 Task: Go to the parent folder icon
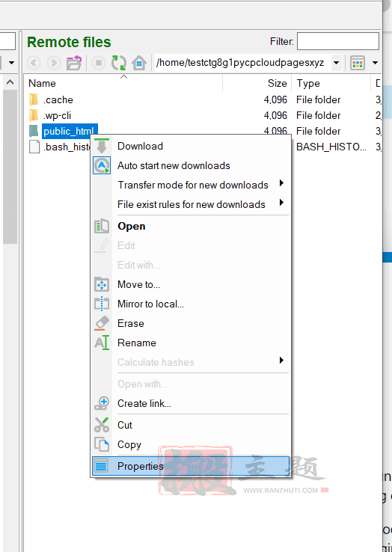(74, 63)
